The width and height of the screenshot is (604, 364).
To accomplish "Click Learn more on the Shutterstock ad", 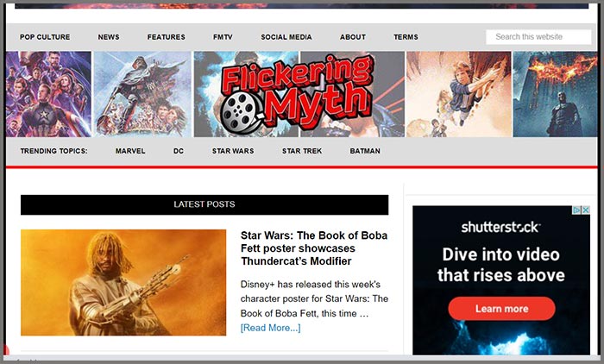I will [501, 309].
